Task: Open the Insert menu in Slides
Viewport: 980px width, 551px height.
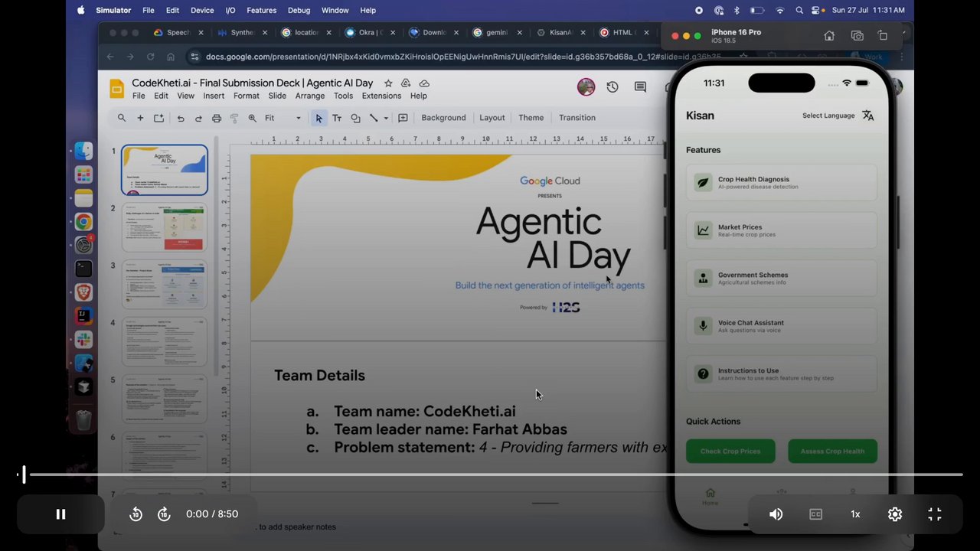Action: pyautogui.click(x=214, y=96)
